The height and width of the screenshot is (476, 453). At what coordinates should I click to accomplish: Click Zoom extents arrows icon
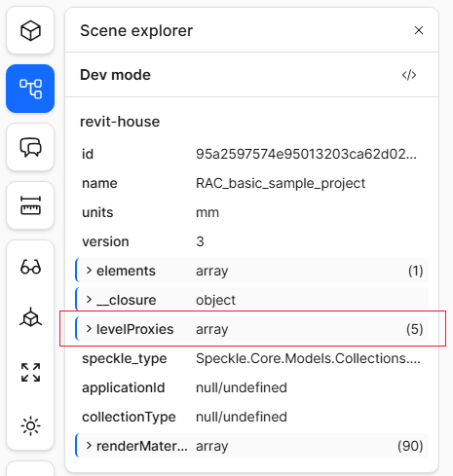(x=30, y=372)
